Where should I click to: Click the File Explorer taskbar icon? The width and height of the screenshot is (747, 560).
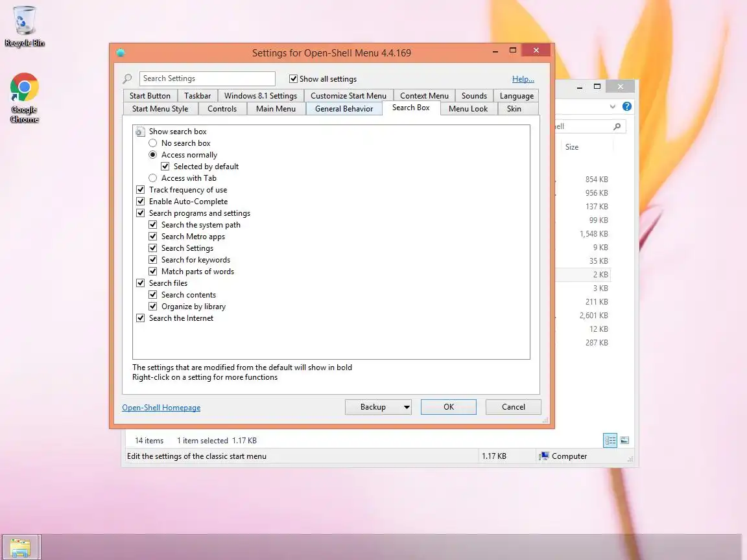coord(21,547)
